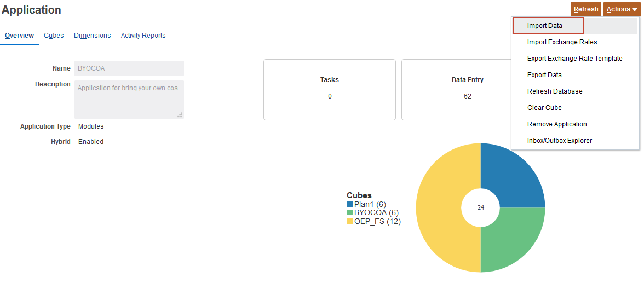Click the green BYOCOA legend swatch
This screenshot has width=644, height=283.
[350, 213]
